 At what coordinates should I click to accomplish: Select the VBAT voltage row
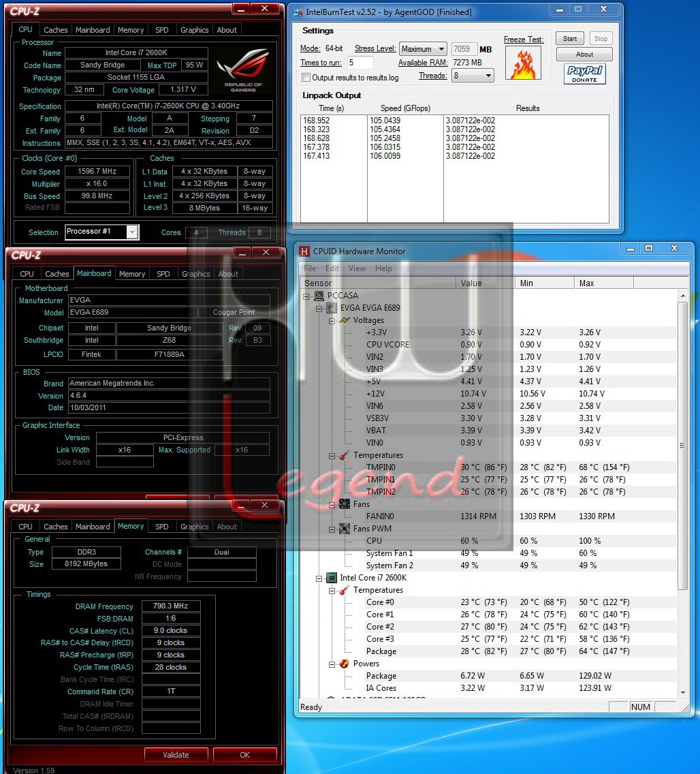tap(488, 431)
